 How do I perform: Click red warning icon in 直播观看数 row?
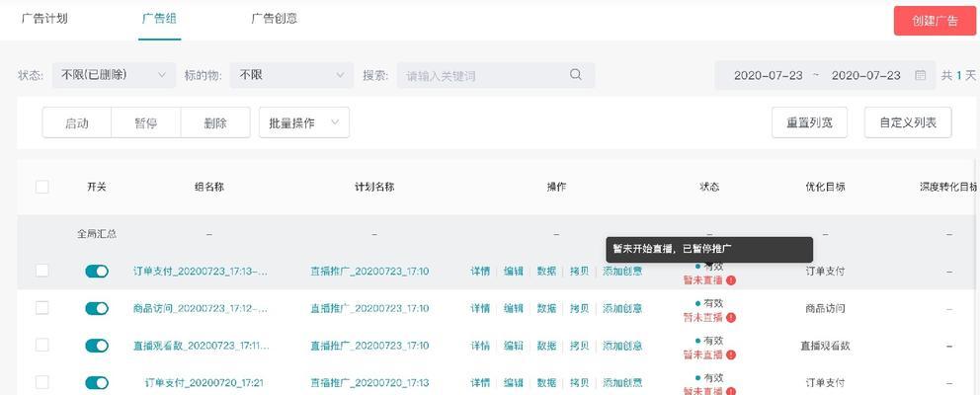pos(731,355)
